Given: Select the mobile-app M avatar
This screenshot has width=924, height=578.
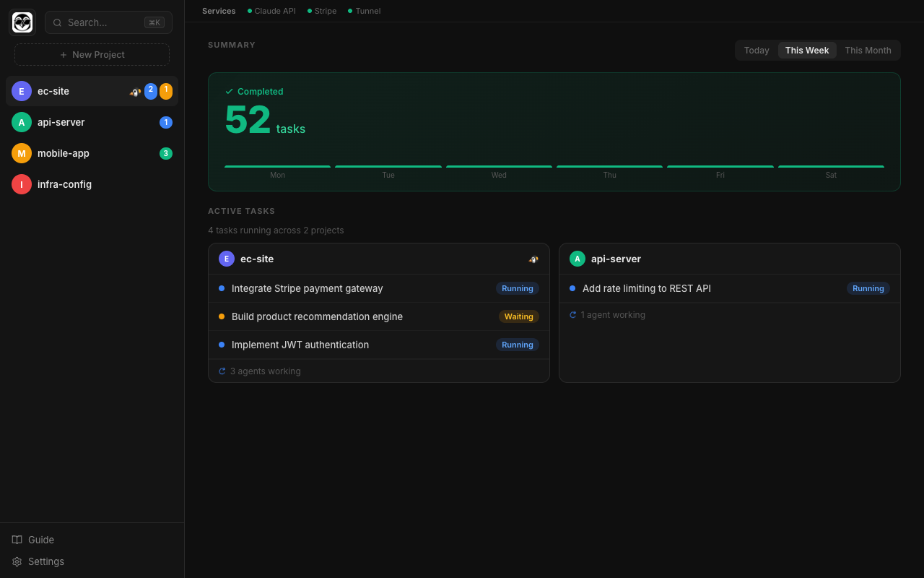Looking at the screenshot, I should pos(22,153).
